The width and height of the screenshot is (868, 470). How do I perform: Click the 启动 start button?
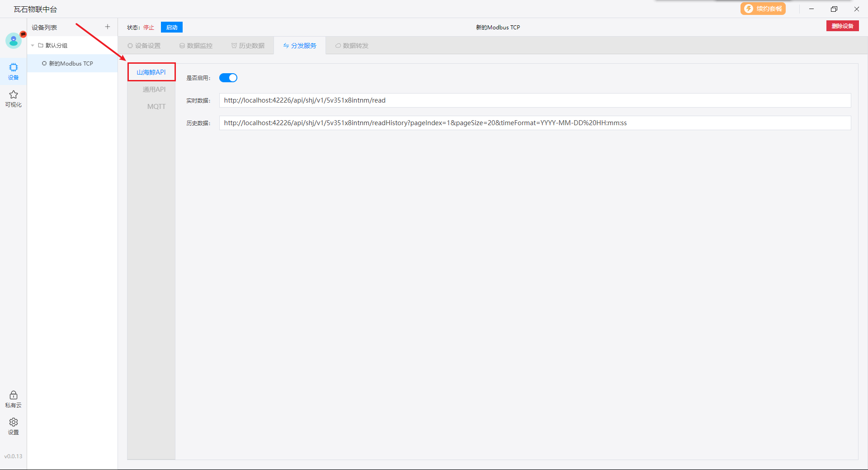(172, 28)
